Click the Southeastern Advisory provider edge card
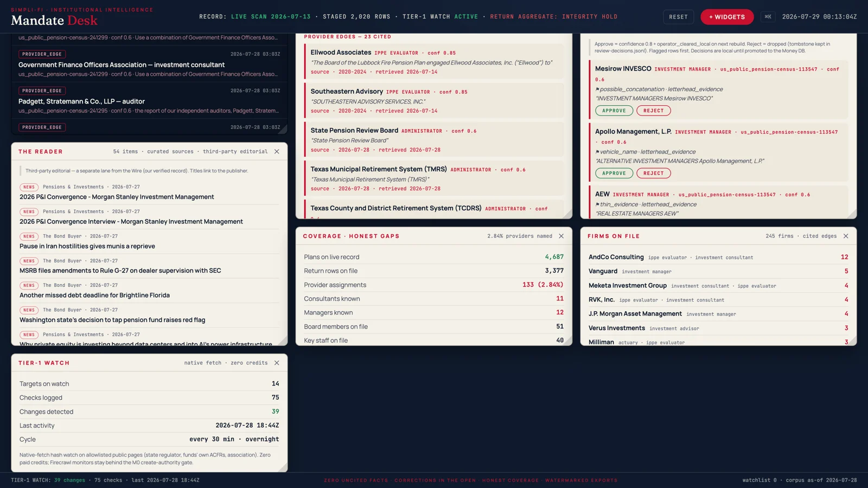The width and height of the screenshot is (868, 488). click(434, 101)
